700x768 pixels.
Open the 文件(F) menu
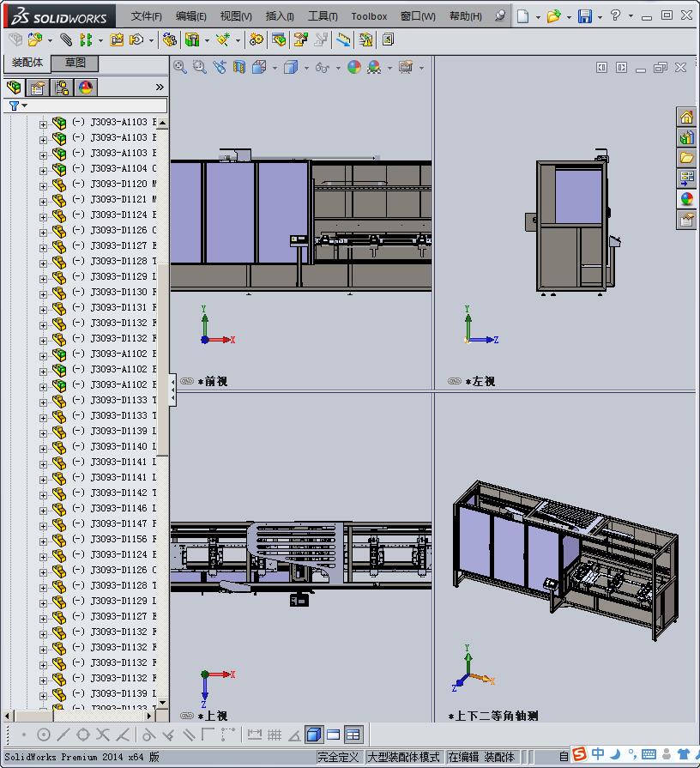tap(147, 16)
